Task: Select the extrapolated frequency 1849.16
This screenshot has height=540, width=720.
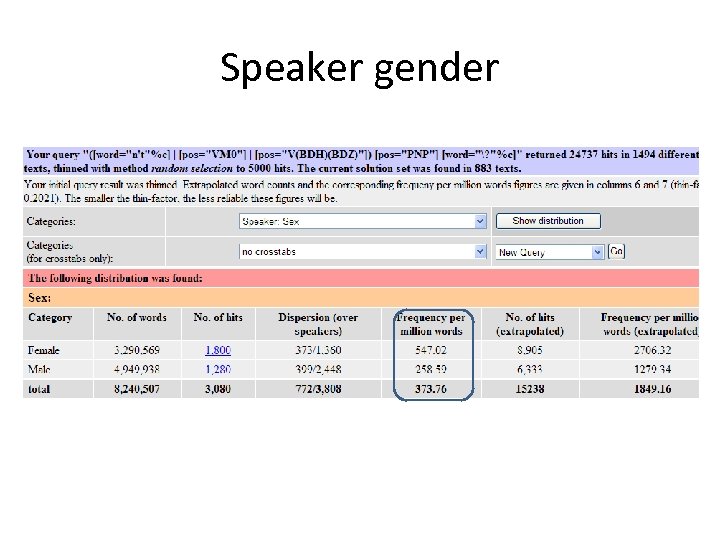Action: tap(652, 389)
